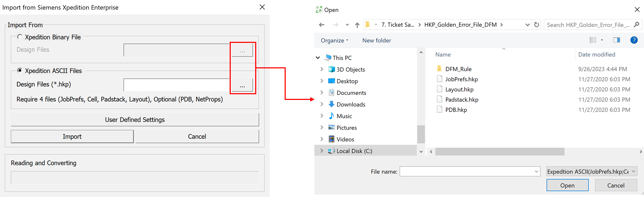The height and width of the screenshot is (197, 644).
Task: Open the DFM_Rule folder
Action: [x=458, y=69]
